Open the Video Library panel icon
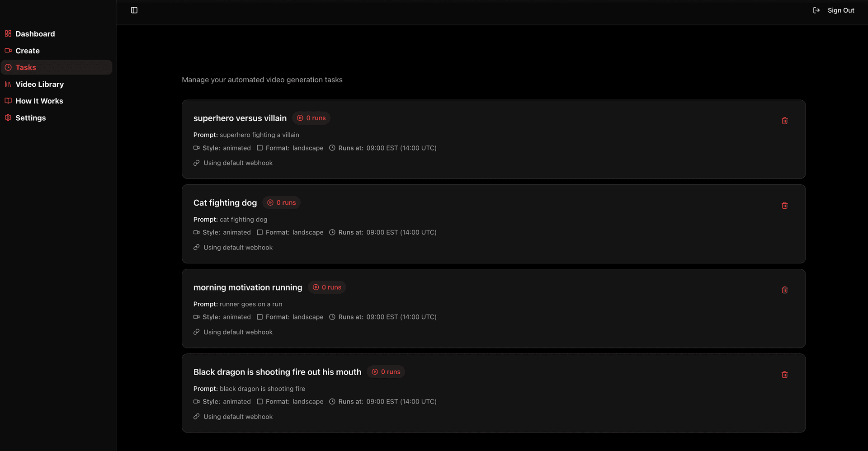Viewport: 868px width, 451px height. (8, 84)
